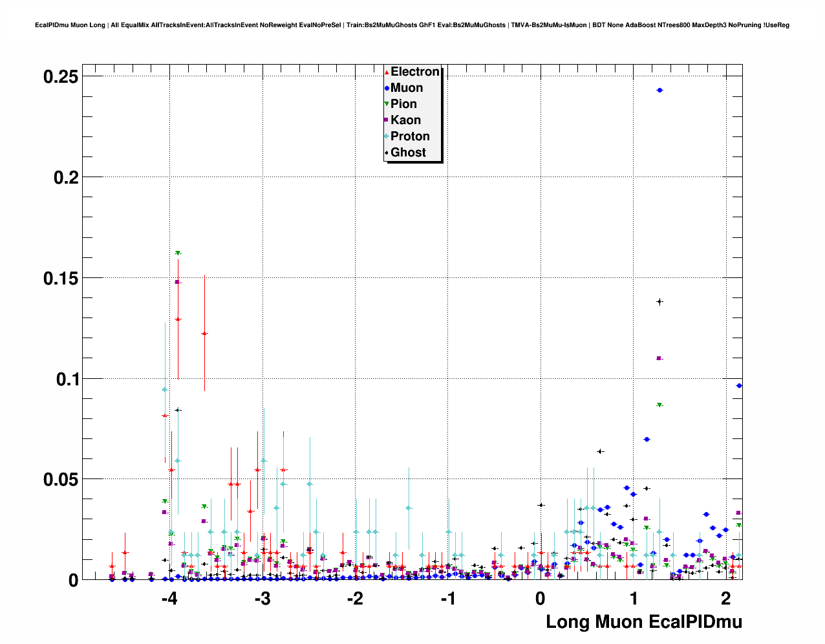Screen dimensions: 825x644
Task: Click the x-axis label -1
Action: click(x=448, y=598)
